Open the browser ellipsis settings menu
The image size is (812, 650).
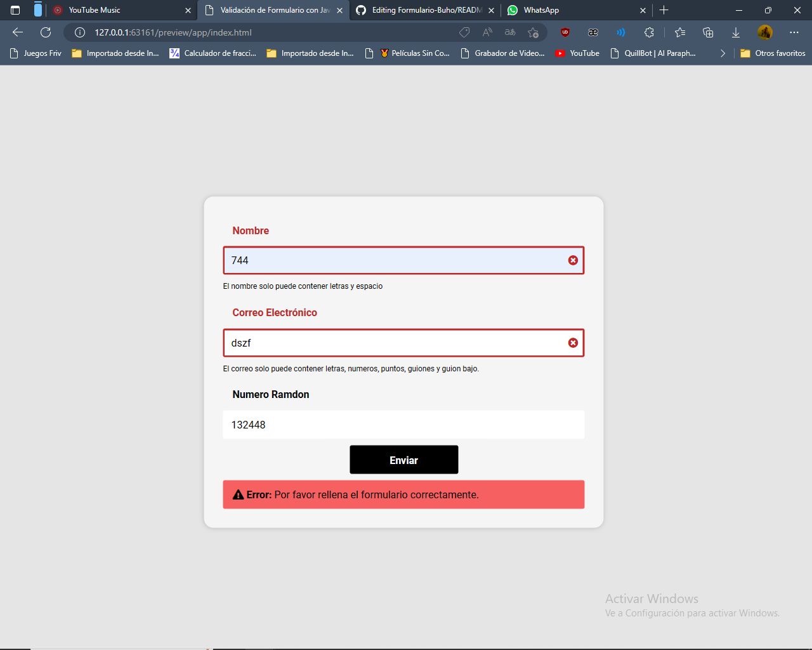tap(794, 32)
